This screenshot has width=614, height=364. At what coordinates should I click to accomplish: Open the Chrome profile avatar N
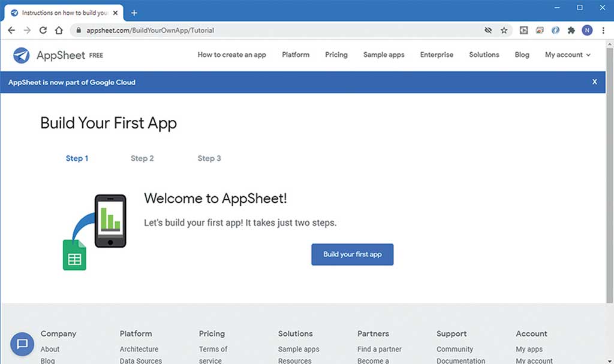pyautogui.click(x=587, y=30)
